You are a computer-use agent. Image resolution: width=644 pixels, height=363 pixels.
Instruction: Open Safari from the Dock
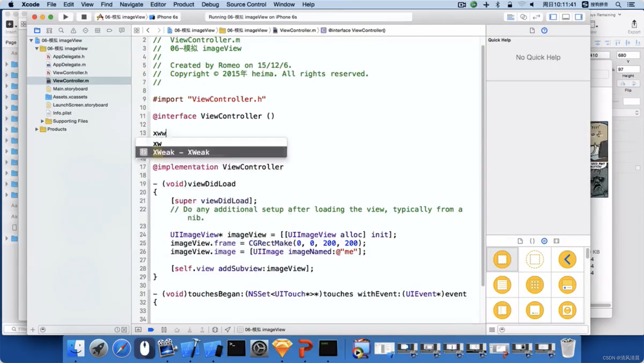[122, 349]
